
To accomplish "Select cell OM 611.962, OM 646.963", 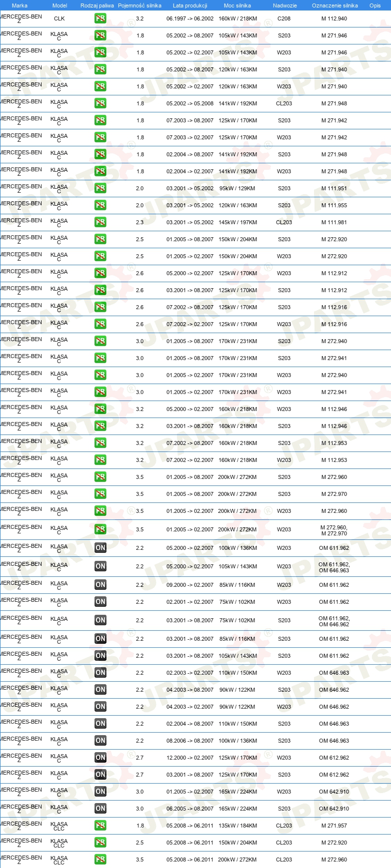I will click(334, 567).
